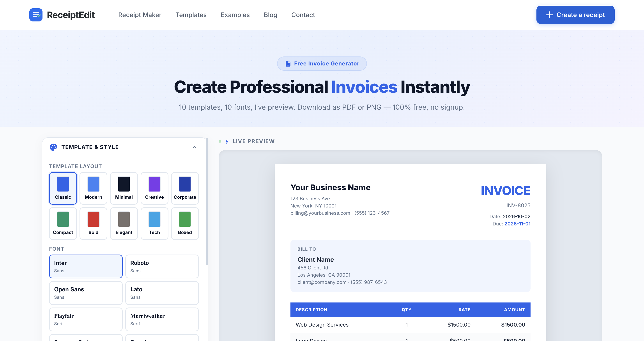Image resolution: width=644 pixels, height=341 pixels.
Task: Click the Free Invoice Generator badge
Action: coord(322,63)
